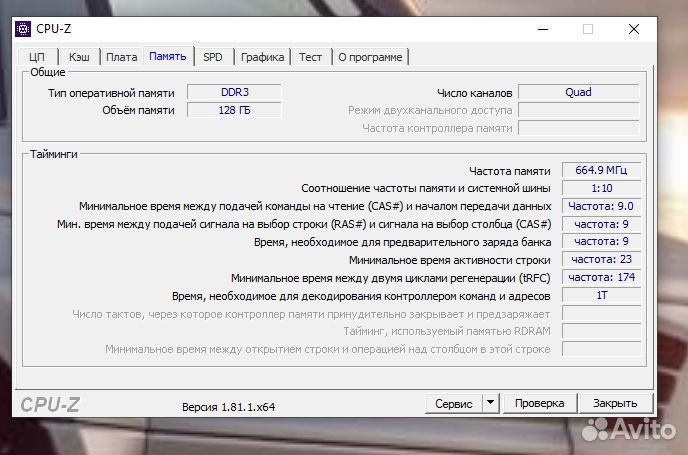The image size is (688, 455).
Task: Click the empty RDRAM timing field
Action: point(601,331)
